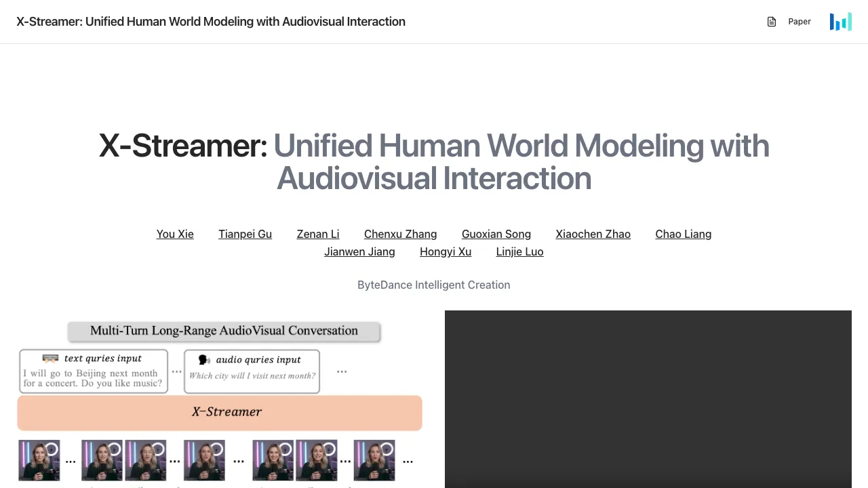Click the first speaker thumbnail in the diagram
The image size is (868, 488).
point(39,460)
